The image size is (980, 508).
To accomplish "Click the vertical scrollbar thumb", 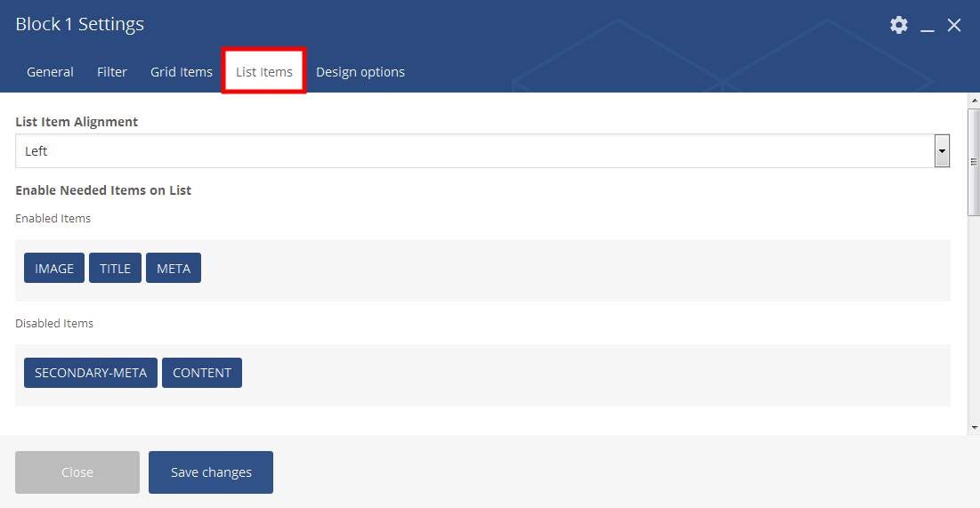I will click(x=973, y=162).
